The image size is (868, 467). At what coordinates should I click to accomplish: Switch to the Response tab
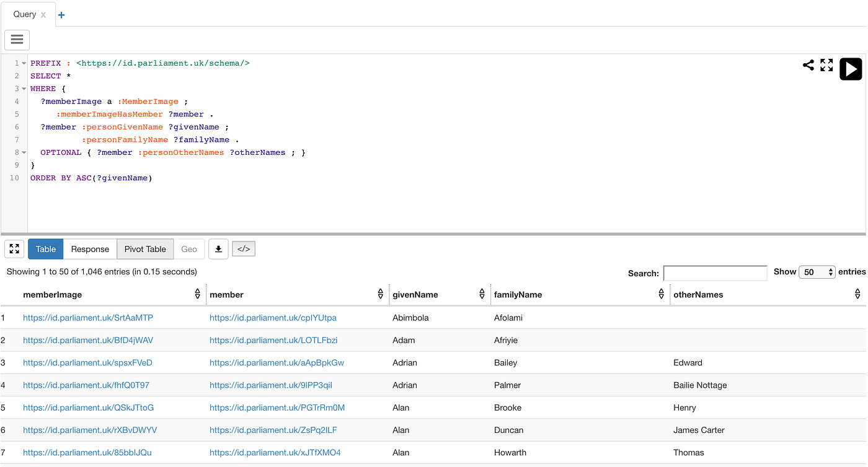[89, 248]
